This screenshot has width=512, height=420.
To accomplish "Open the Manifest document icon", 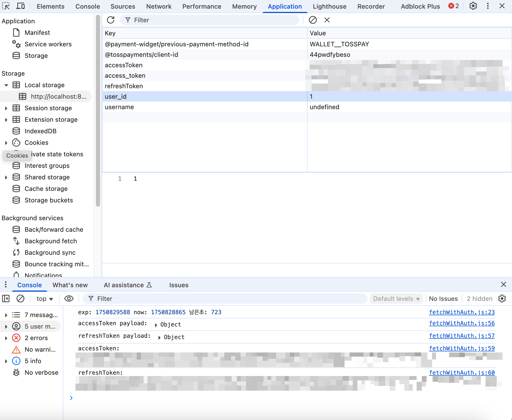I will point(16,32).
